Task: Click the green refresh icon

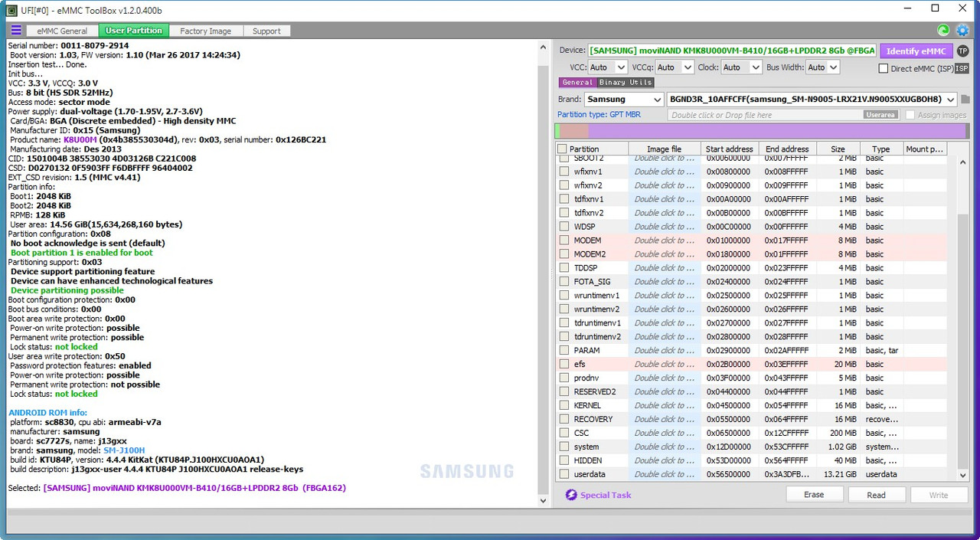Action: [x=943, y=31]
